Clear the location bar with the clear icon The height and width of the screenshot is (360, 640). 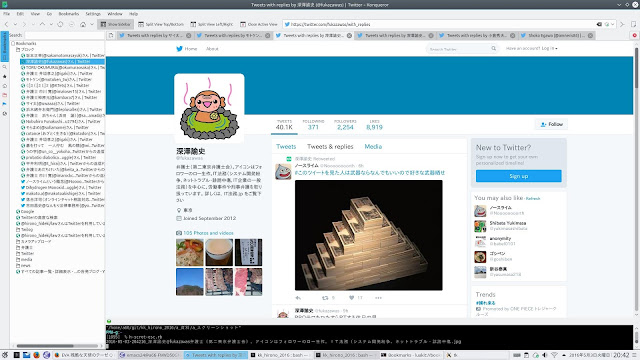pos(599,24)
